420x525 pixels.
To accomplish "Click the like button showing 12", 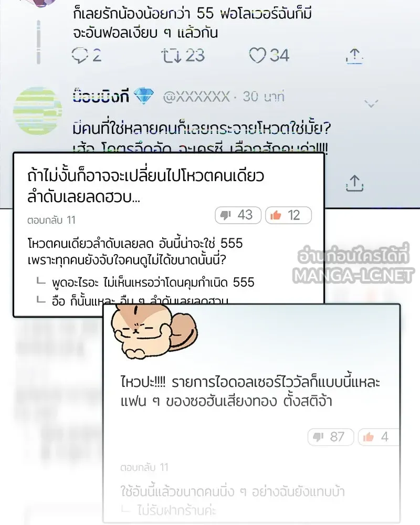I will 288,215.
